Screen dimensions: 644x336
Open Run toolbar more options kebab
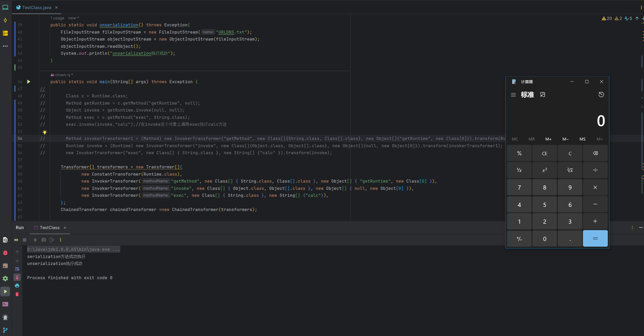click(x=61, y=240)
